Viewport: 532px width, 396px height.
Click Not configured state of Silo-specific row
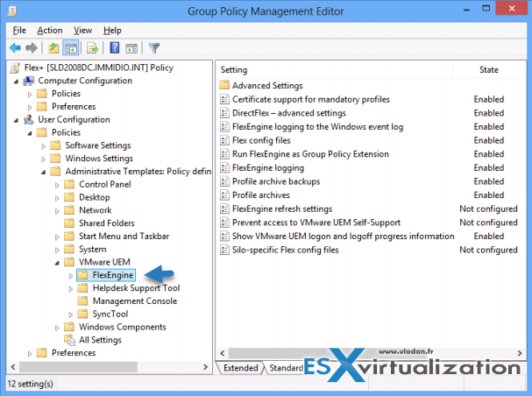click(488, 250)
